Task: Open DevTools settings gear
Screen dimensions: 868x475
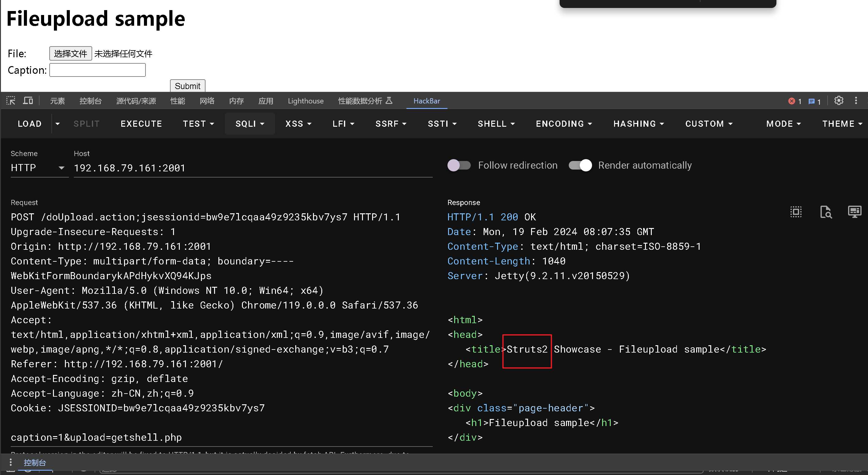Action: [839, 101]
